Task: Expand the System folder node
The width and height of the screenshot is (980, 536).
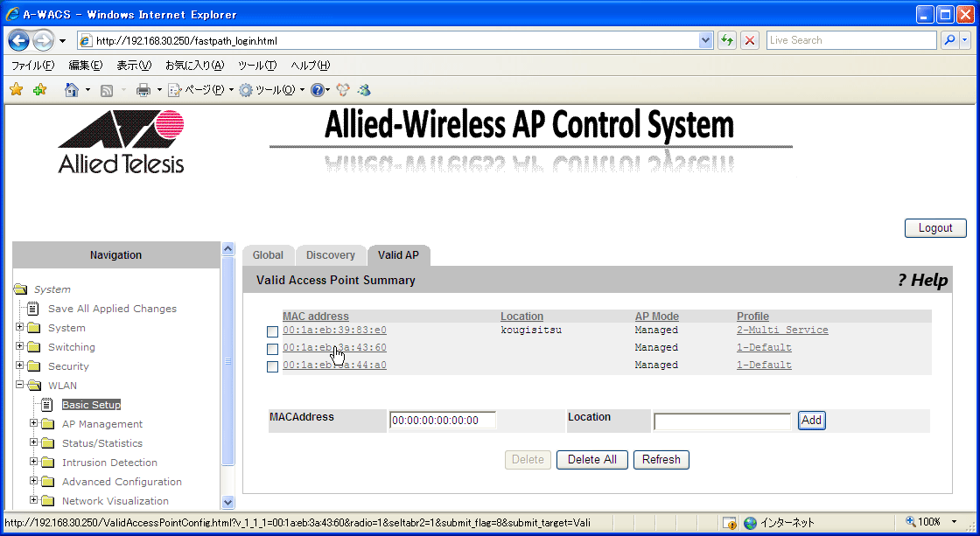Action: point(20,327)
